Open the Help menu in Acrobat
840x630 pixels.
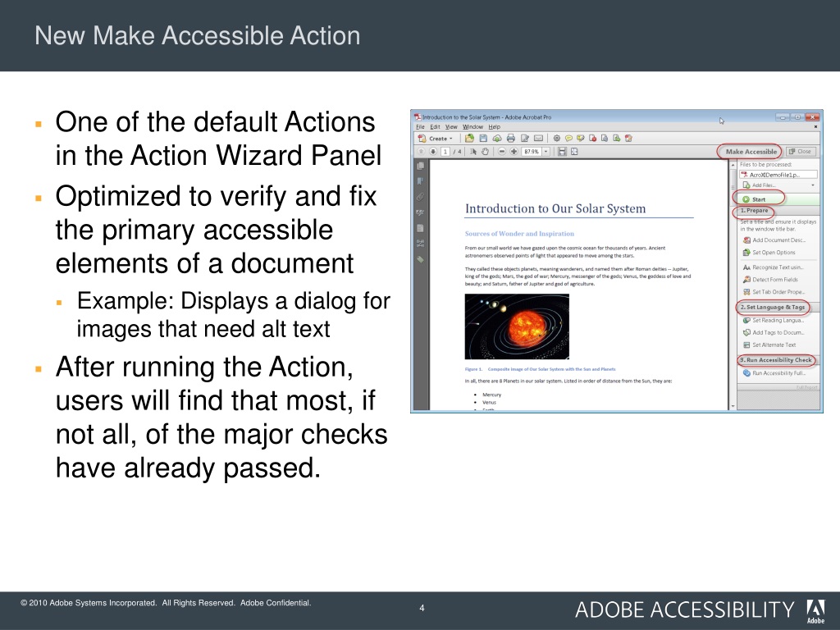pos(495,127)
